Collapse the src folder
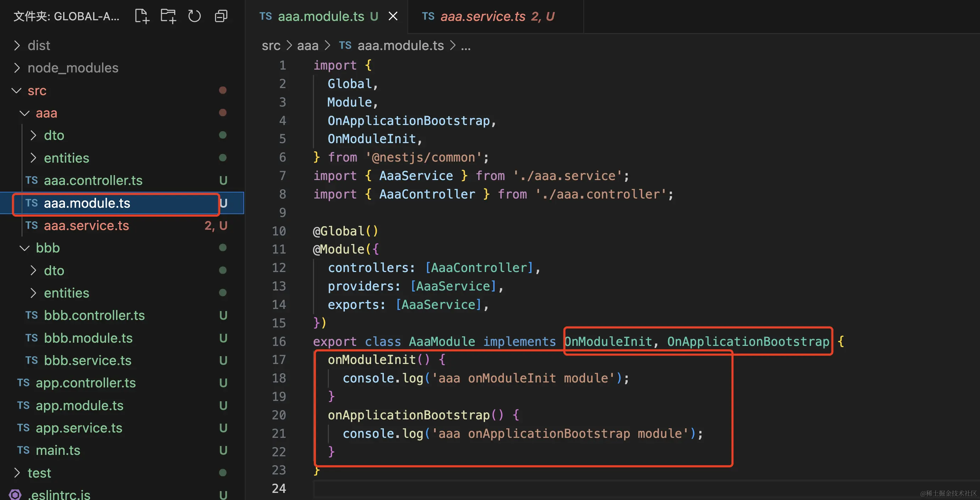This screenshot has width=980, height=500. [17, 91]
